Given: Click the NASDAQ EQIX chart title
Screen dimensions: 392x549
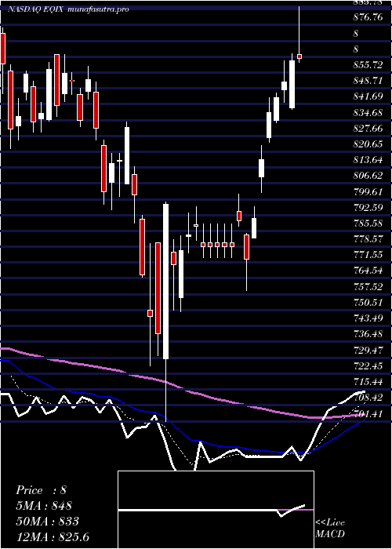Looking at the screenshot, I should coord(35,9).
